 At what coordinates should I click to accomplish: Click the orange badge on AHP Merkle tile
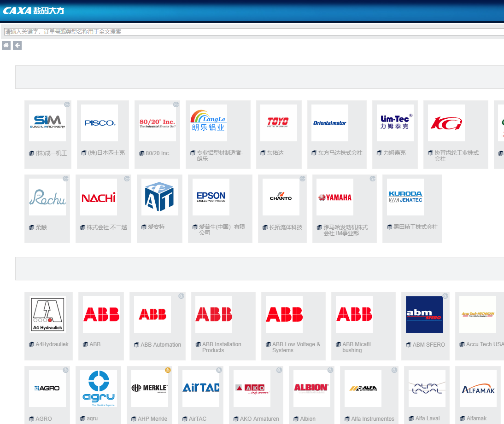[x=168, y=370]
